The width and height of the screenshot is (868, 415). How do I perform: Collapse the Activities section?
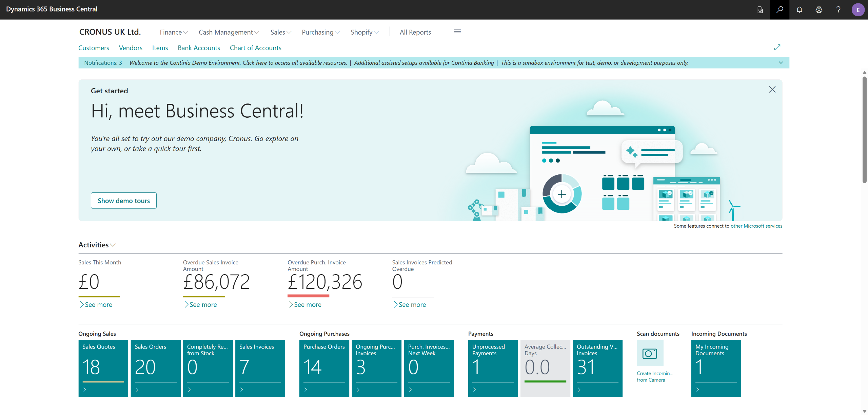pyautogui.click(x=97, y=245)
